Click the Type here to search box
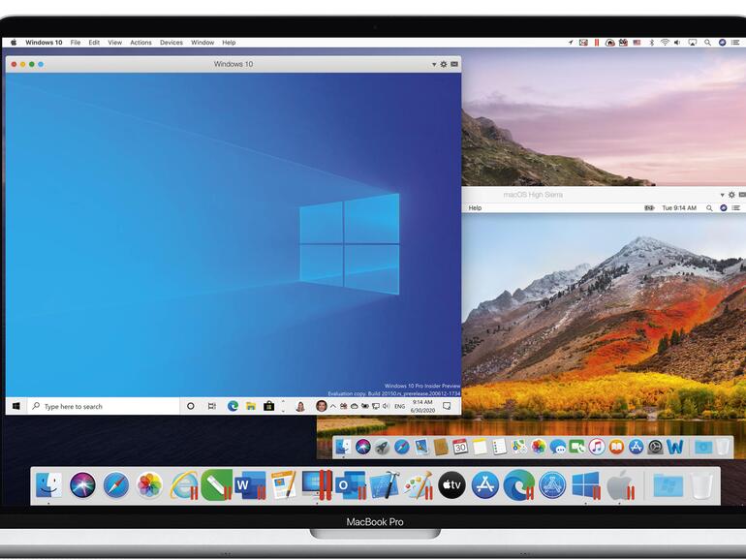The height and width of the screenshot is (560, 746). pyautogui.click(x=104, y=406)
